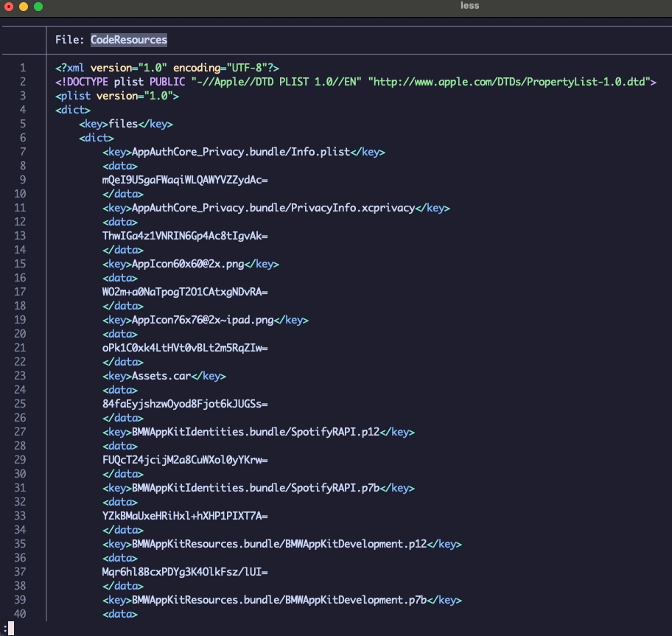Screen dimensions: 672x636
Task: Click the less command prompt cursor
Action: [11, 629]
